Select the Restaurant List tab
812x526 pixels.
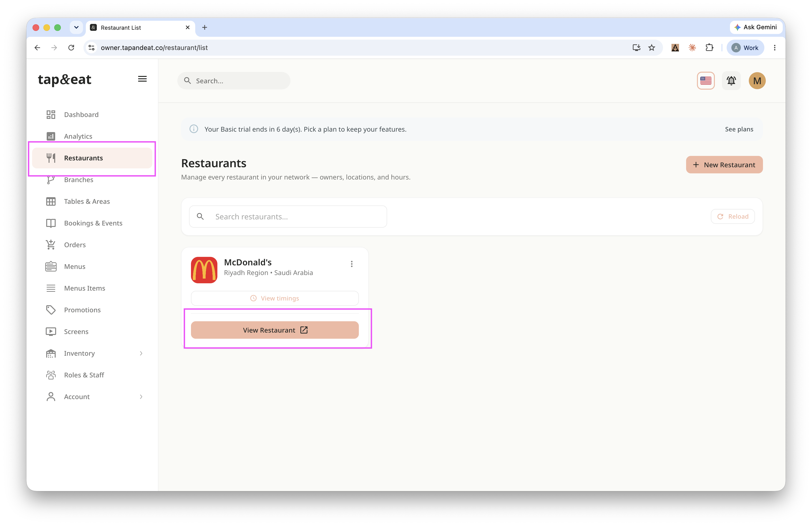pos(141,28)
